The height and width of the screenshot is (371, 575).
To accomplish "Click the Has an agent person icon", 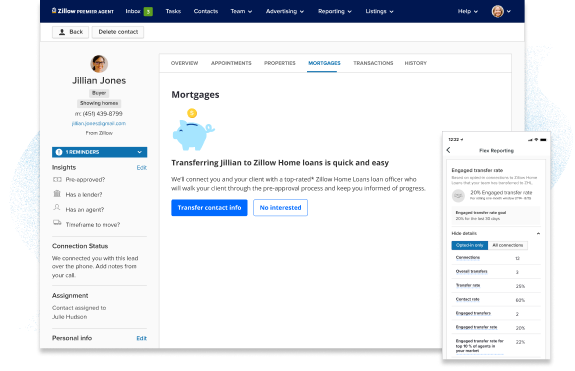I will click(57, 208).
